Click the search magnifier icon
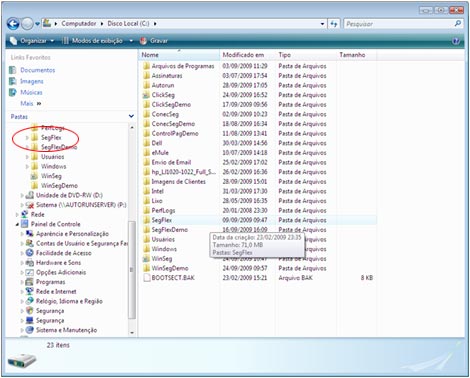 click(x=458, y=23)
